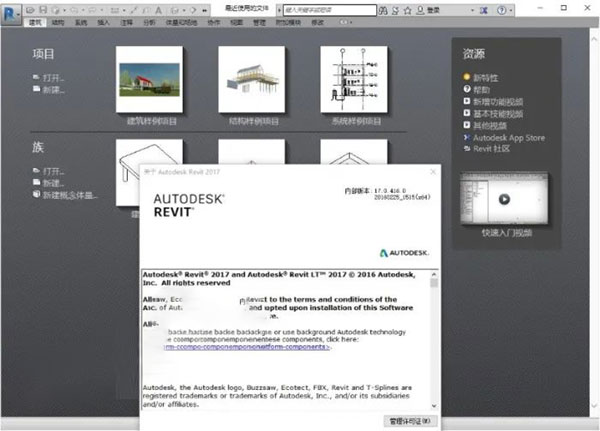The width and height of the screenshot is (600, 431).
Task: Switch to the 注释 ribbon tab
Action: [126, 23]
